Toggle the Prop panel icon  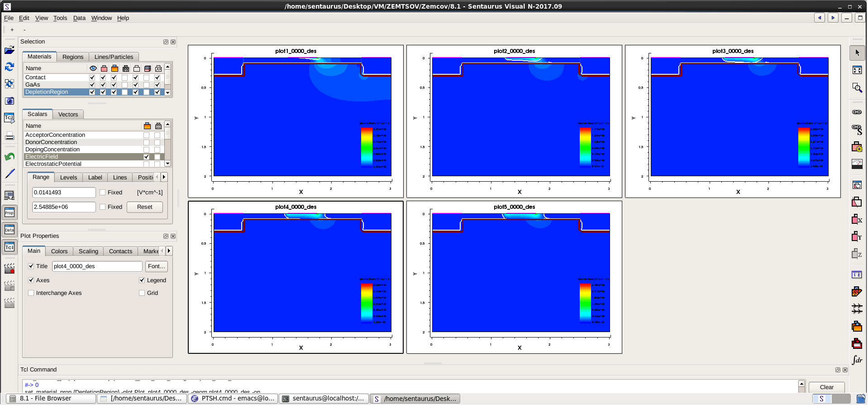coord(9,212)
